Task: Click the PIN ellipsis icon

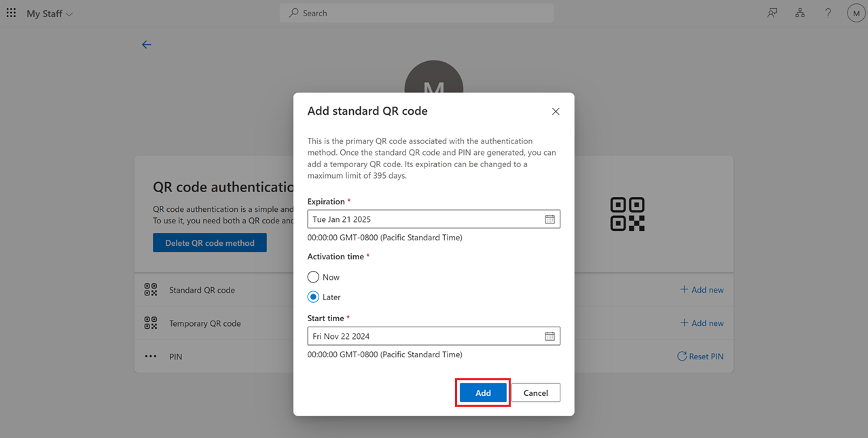Action: pyautogui.click(x=151, y=357)
